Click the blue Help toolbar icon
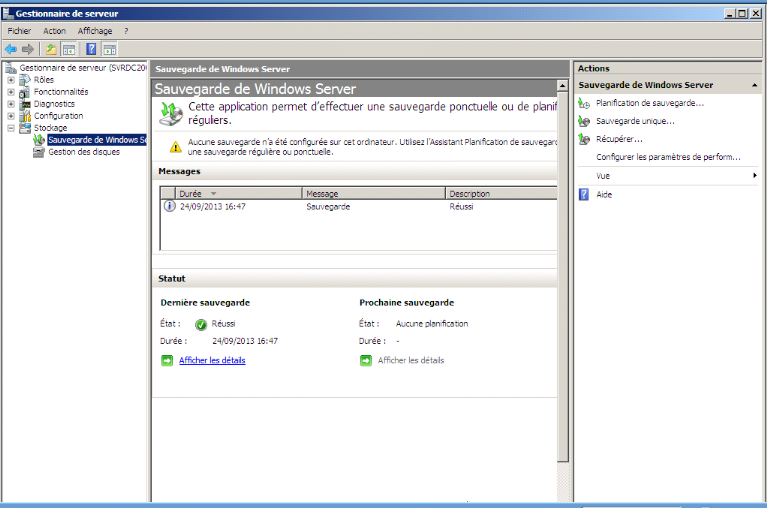767x508 pixels. (x=91, y=49)
